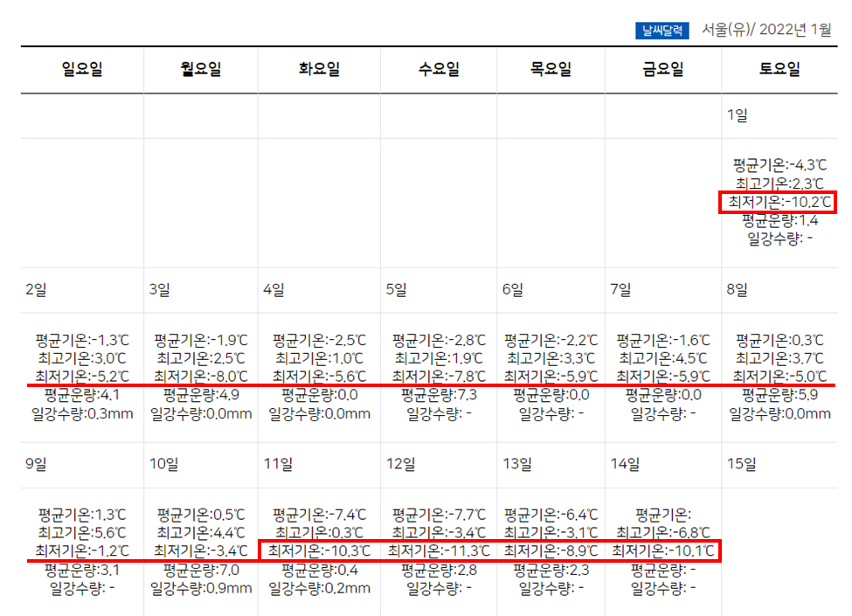Click '평균기온:-2.8℃' in the 5일 cell
The width and height of the screenshot is (852, 616).
(x=439, y=341)
